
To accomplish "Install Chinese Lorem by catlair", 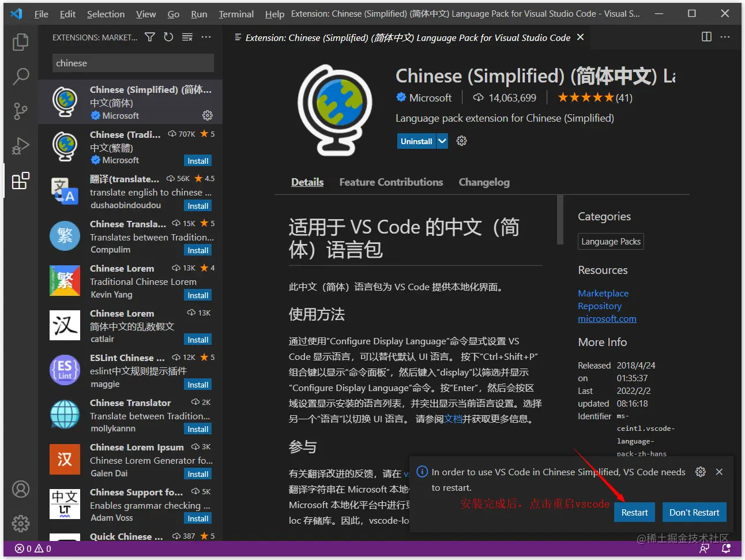I will click(x=198, y=340).
